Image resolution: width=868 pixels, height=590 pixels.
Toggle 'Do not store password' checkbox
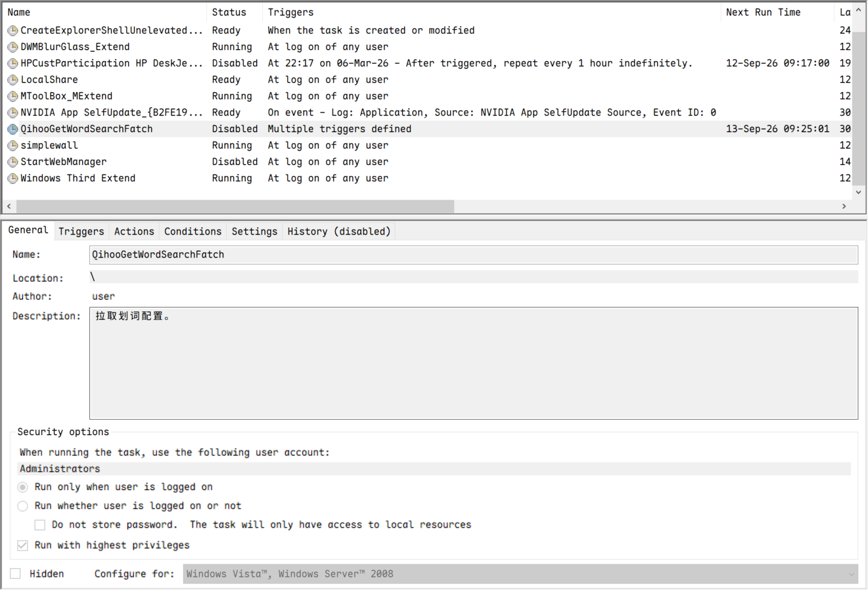pyautogui.click(x=40, y=525)
